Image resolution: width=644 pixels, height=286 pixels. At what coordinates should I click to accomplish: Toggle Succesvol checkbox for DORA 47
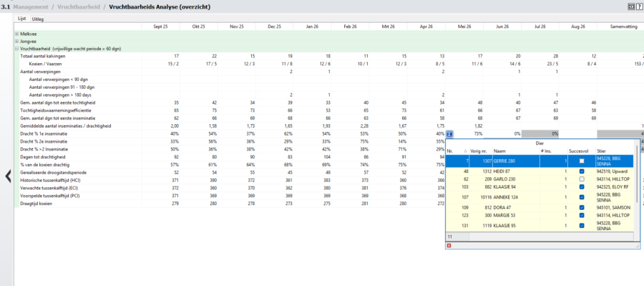click(x=582, y=207)
